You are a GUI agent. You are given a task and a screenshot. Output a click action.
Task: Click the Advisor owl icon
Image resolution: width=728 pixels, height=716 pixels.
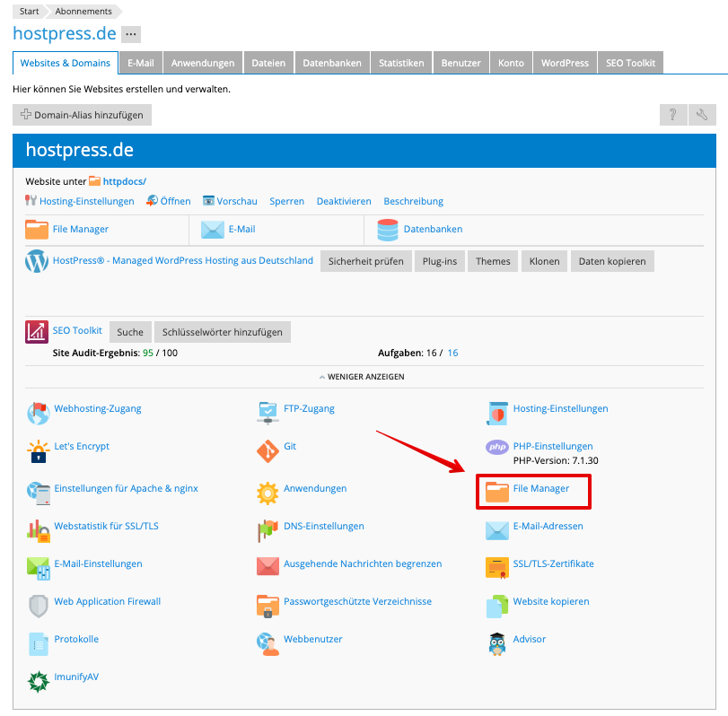pyautogui.click(x=497, y=643)
